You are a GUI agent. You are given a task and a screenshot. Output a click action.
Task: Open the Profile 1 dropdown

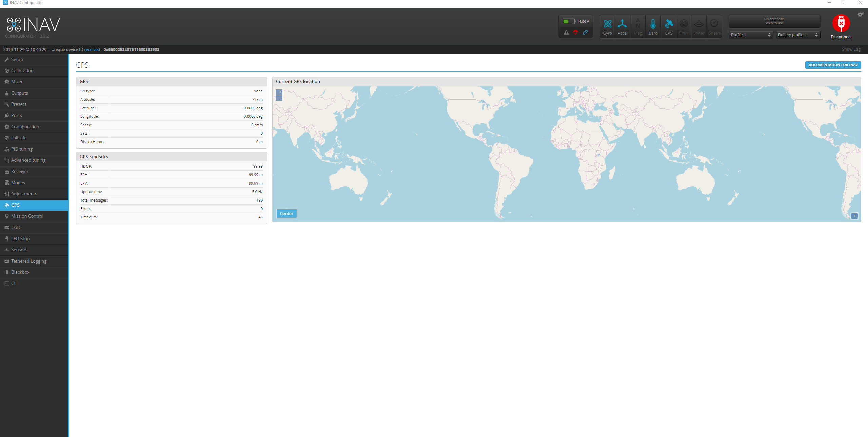[750, 34]
